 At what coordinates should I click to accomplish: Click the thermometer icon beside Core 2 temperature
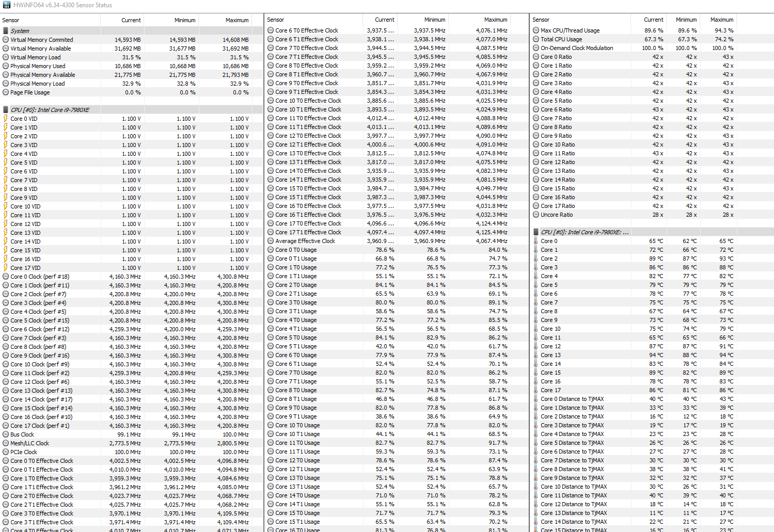click(x=536, y=259)
